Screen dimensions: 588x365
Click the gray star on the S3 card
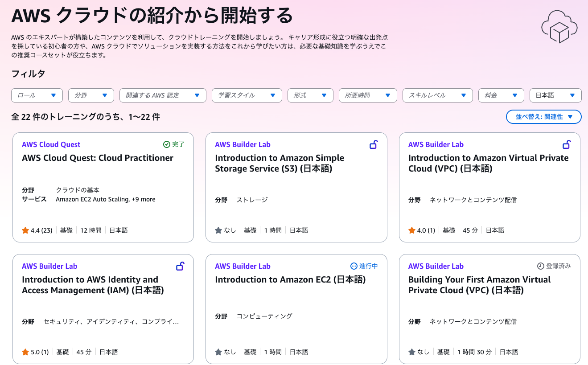click(x=218, y=230)
